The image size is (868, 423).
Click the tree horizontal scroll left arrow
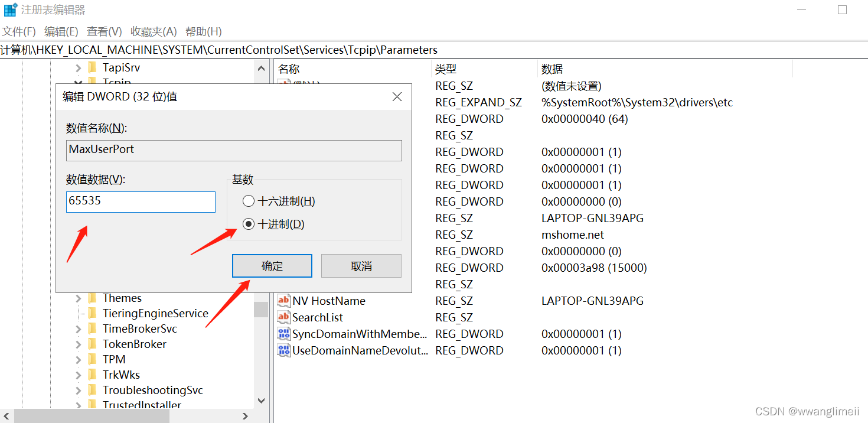point(6,416)
